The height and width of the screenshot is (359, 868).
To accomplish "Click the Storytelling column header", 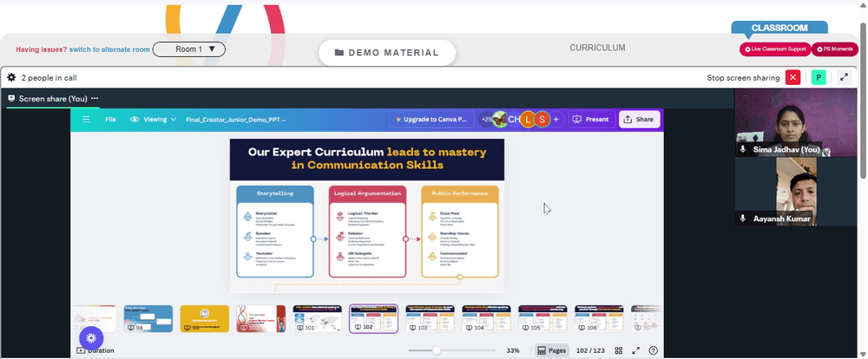I will [275, 193].
